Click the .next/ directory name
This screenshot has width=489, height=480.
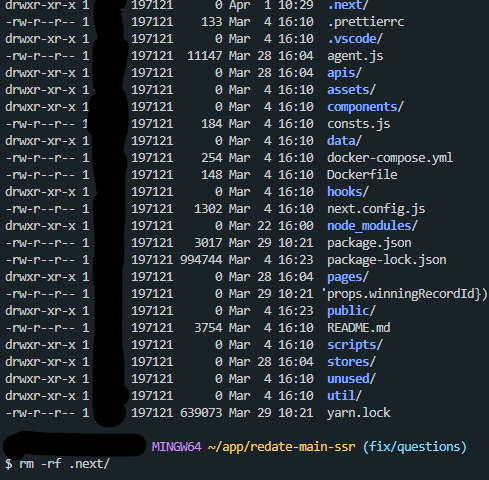(348, 5)
